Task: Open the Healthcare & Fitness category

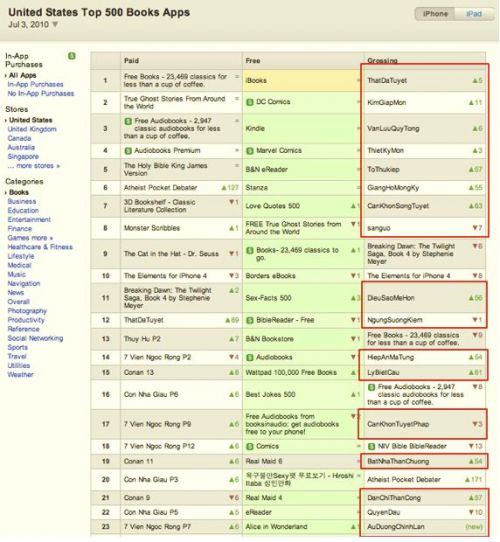Action: pos(40,247)
